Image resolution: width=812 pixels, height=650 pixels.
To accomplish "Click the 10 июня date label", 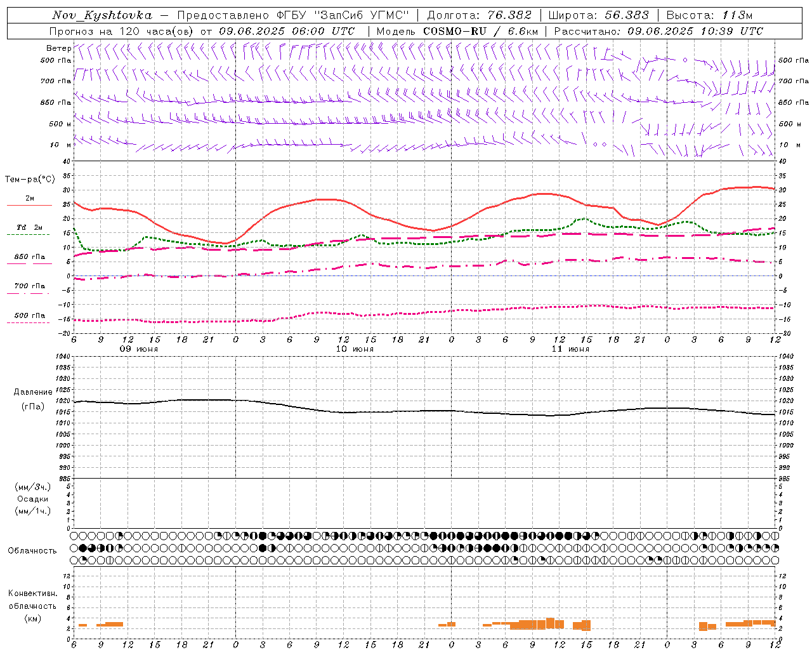I will tap(355, 349).
